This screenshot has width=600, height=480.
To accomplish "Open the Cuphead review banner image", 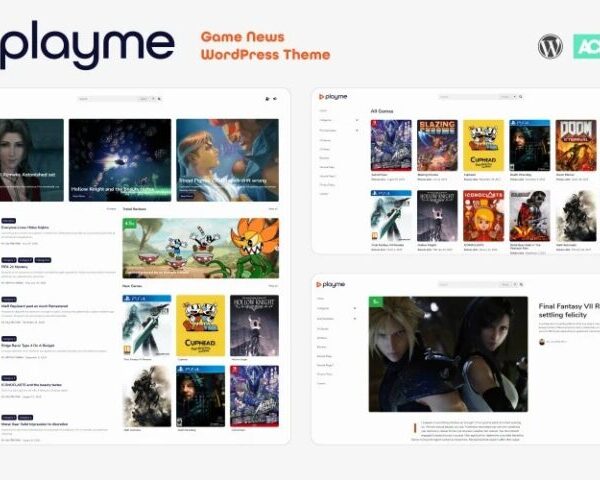I will tap(201, 248).
